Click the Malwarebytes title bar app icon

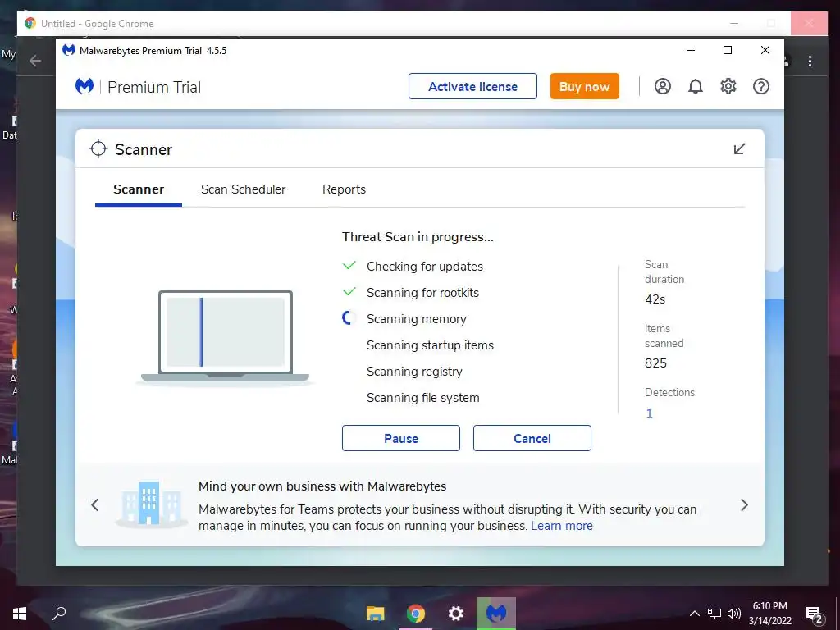coord(69,50)
